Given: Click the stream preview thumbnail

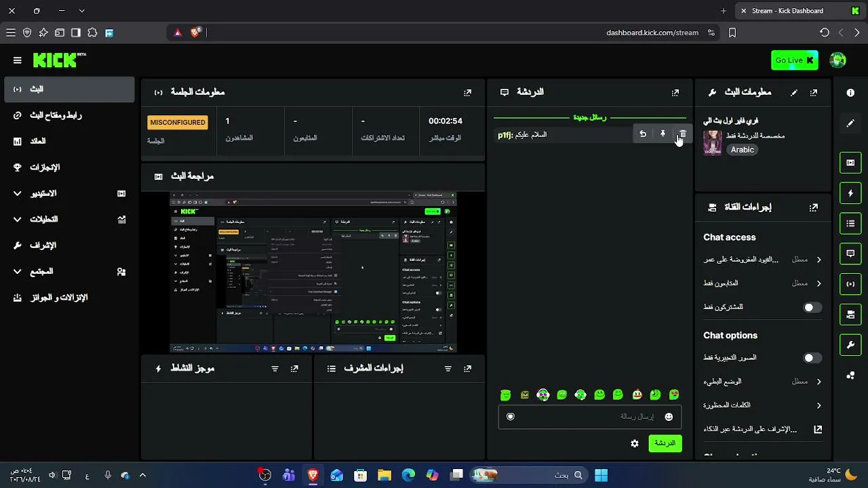Looking at the screenshot, I should pyautogui.click(x=313, y=272).
